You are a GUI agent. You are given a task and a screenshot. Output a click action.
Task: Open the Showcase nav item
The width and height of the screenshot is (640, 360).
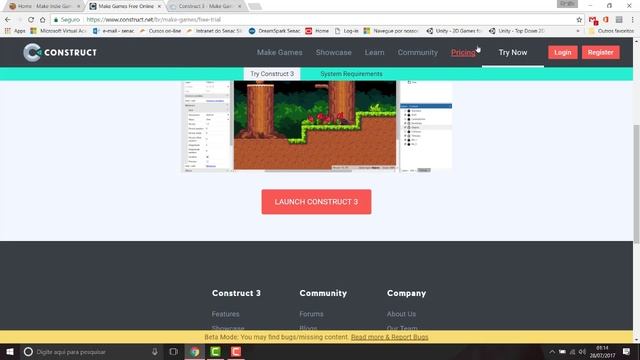(x=333, y=52)
